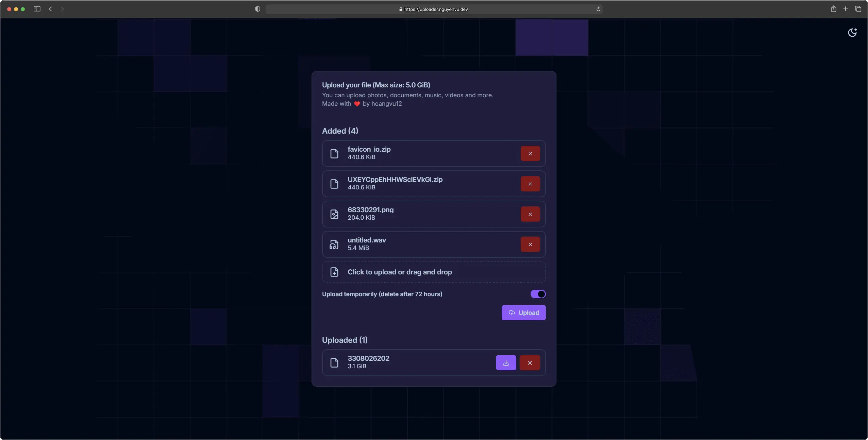Viewport: 868px width, 440px height.
Task: Open privacy shield report
Action: pyautogui.click(x=257, y=9)
